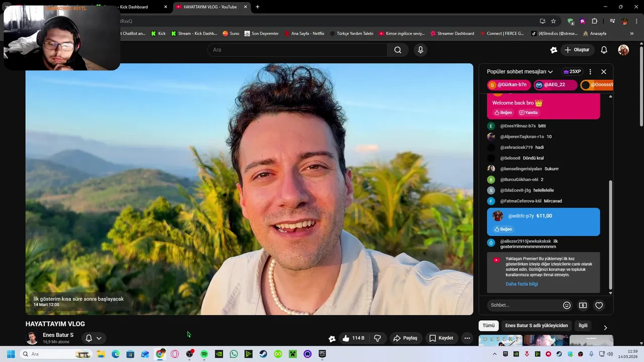Click the Sohbet... chat input field
Viewport: 644px width, 362px height.
coord(524,305)
